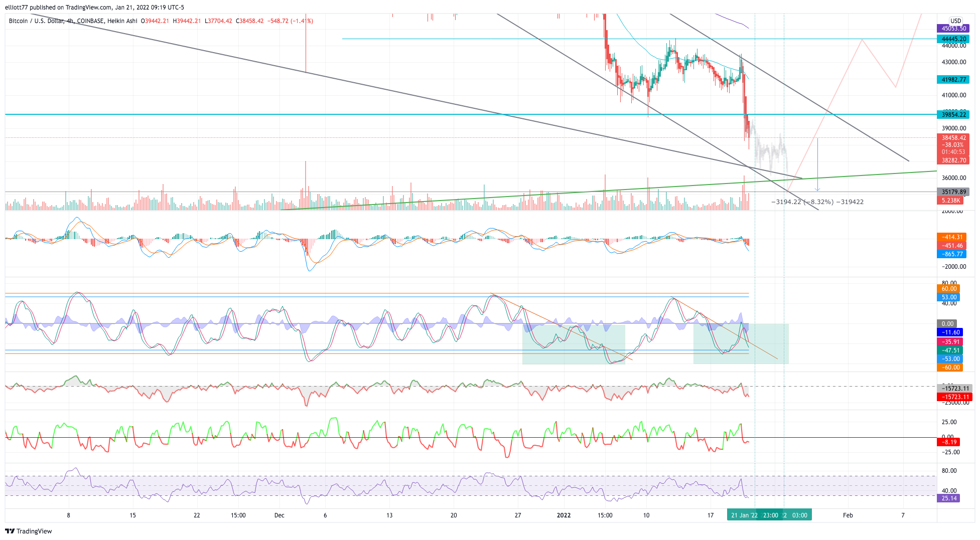Click the purple 45053.50 price tag
980x540 pixels.
coord(953,29)
